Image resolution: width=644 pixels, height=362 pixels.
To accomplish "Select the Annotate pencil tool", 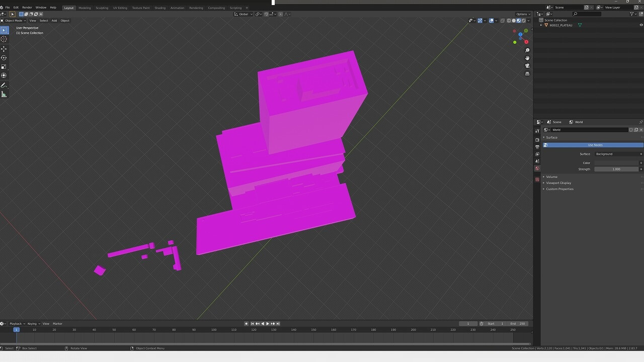I will click(x=4, y=85).
